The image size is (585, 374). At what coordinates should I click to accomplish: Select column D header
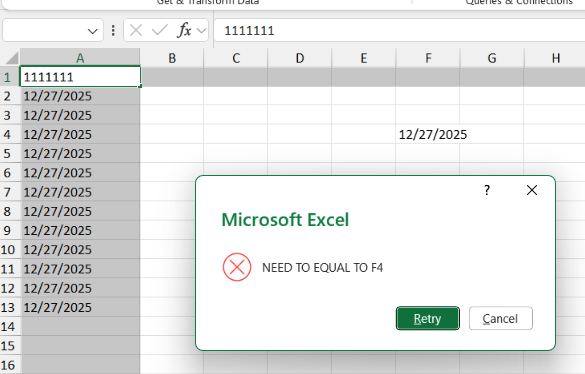pos(300,58)
